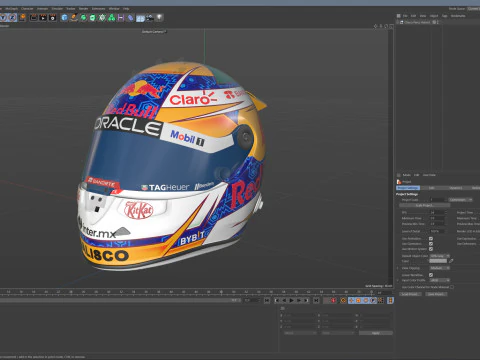Click the FPS input field
Image resolution: width=480 pixels, height=360 pixels.
coord(438,212)
